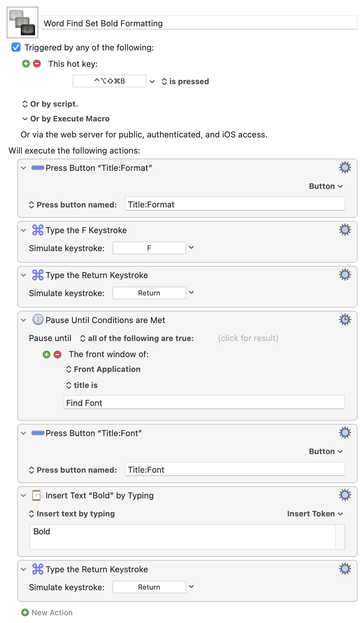Viewport: 364px width, 623px height.
Task: Open the 'Insert Token' menu
Action: tap(315, 514)
